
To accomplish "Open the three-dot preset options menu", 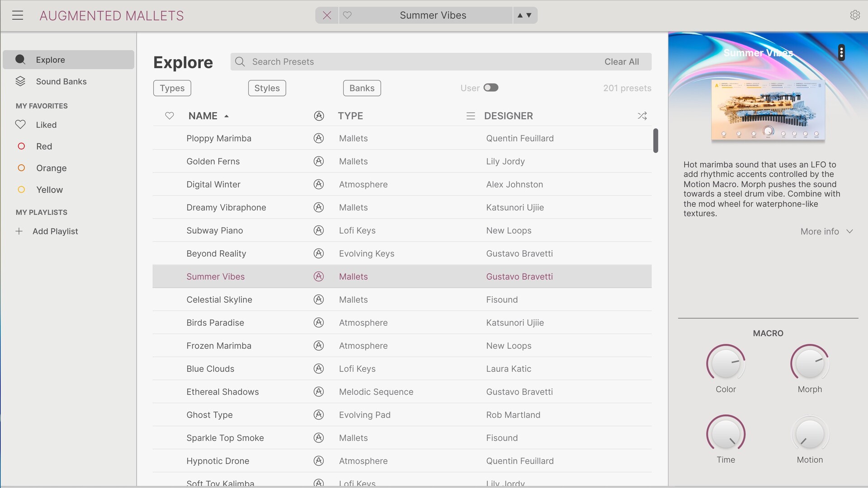I will pyautogui.click(x=841, y=53).
